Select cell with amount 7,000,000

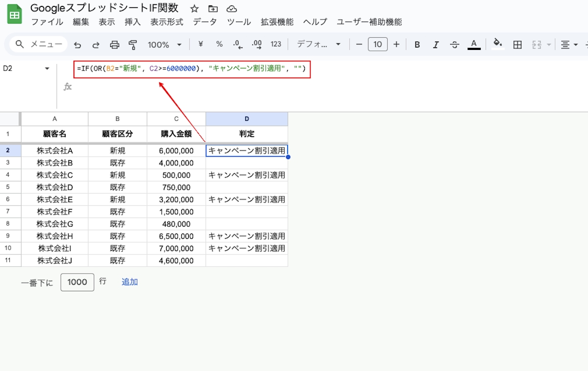pyautogui.click(x=176, y=249)
